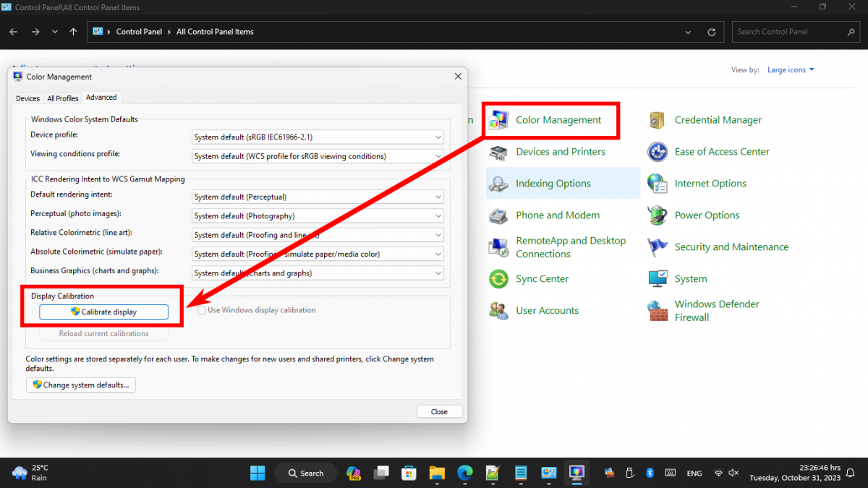Select the Advanced tab
868x488 pixels.
[x=101, y=98]
